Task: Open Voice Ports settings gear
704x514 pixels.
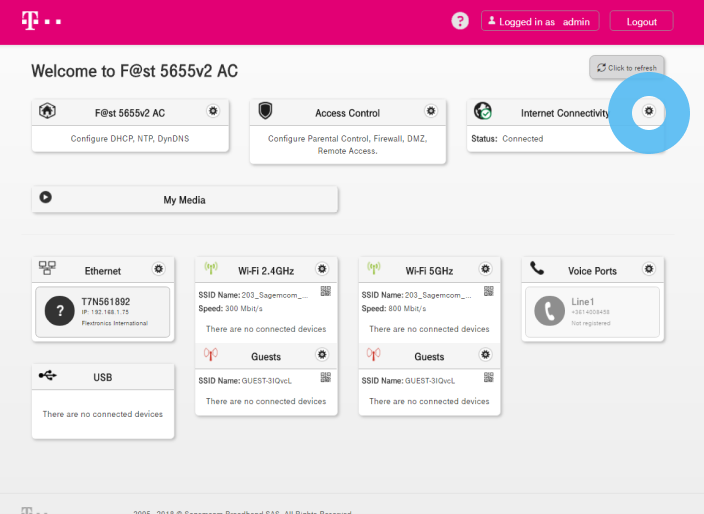Action: click(x=649, y=269)
